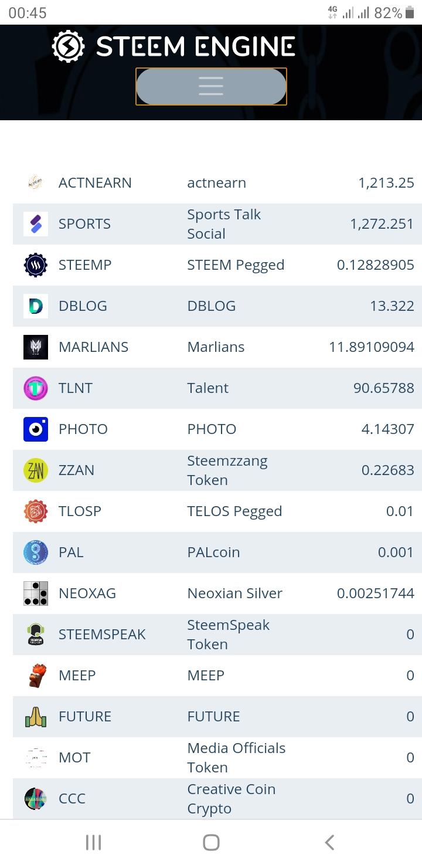This screenshot has height=868, width=422.
Task: Open the ACTNEARN token symbol link
Action: coord(95,183)
